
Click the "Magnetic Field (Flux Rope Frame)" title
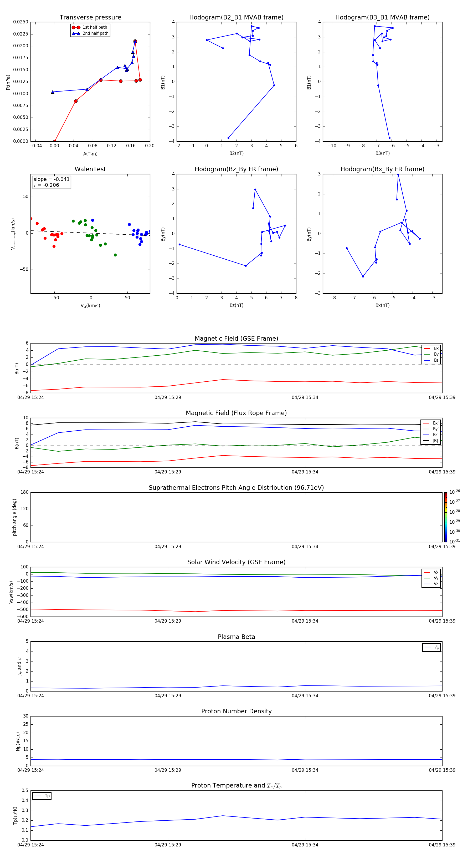(236, 413)
